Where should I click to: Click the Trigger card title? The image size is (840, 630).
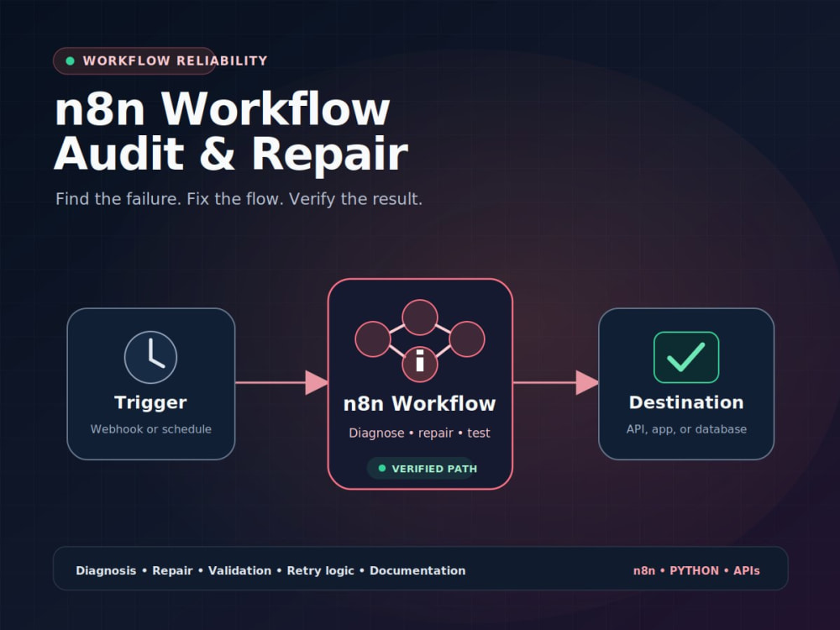[150, 402]
